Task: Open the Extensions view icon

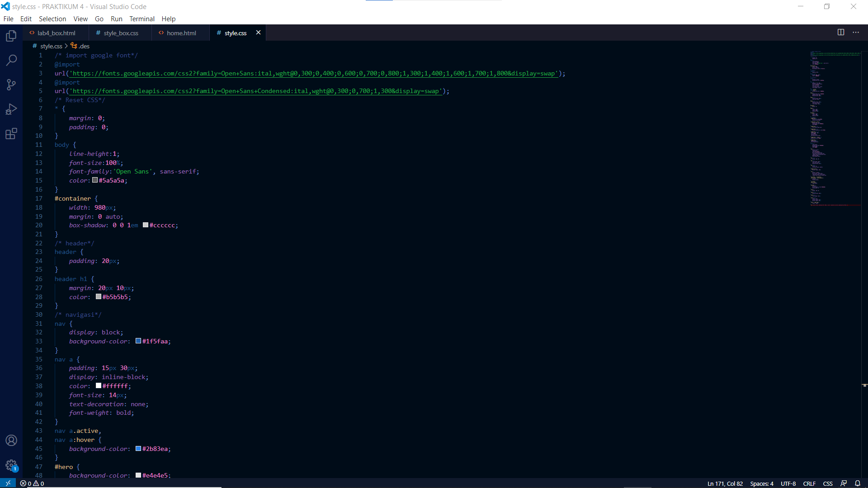Action: click(x=11, y=134)
